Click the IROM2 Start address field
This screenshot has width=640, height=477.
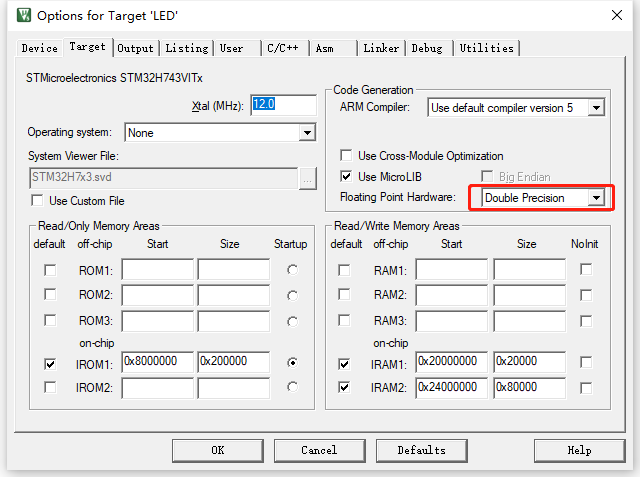tap(158, 388)
